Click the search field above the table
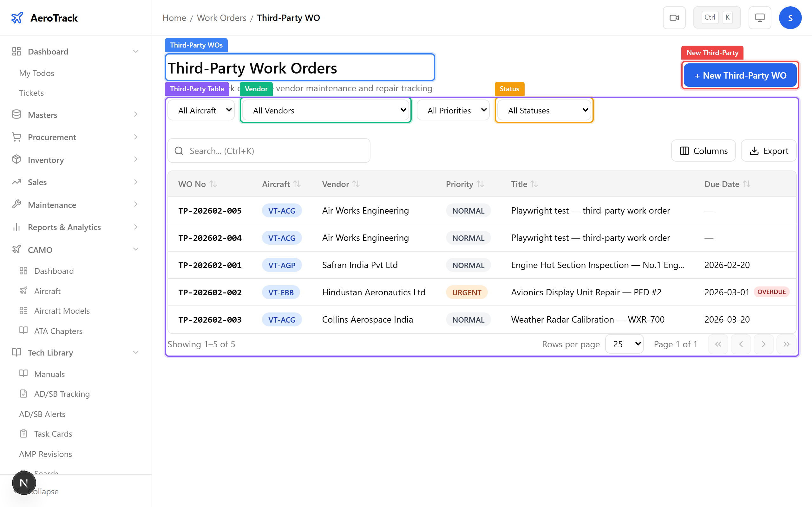812x507 pixels. 268,151
